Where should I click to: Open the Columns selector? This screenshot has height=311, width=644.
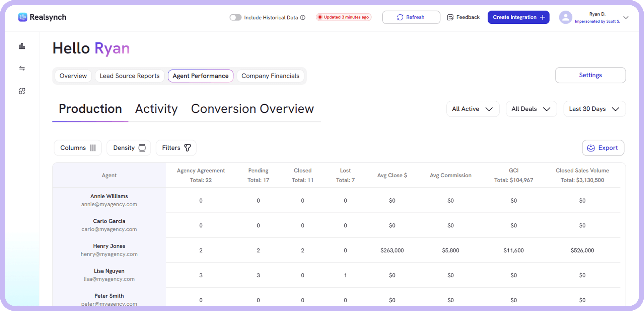tap(78, 148)
